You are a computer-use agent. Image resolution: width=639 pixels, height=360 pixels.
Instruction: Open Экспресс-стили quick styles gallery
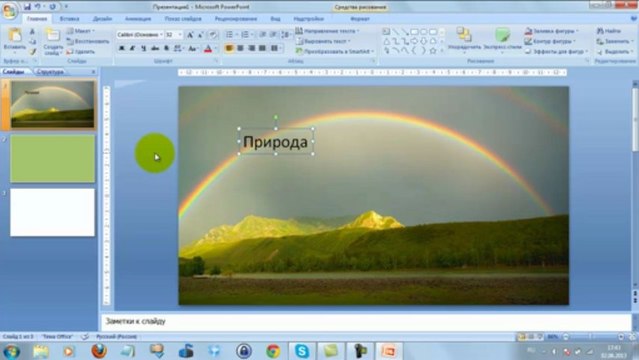click(502, 40)
